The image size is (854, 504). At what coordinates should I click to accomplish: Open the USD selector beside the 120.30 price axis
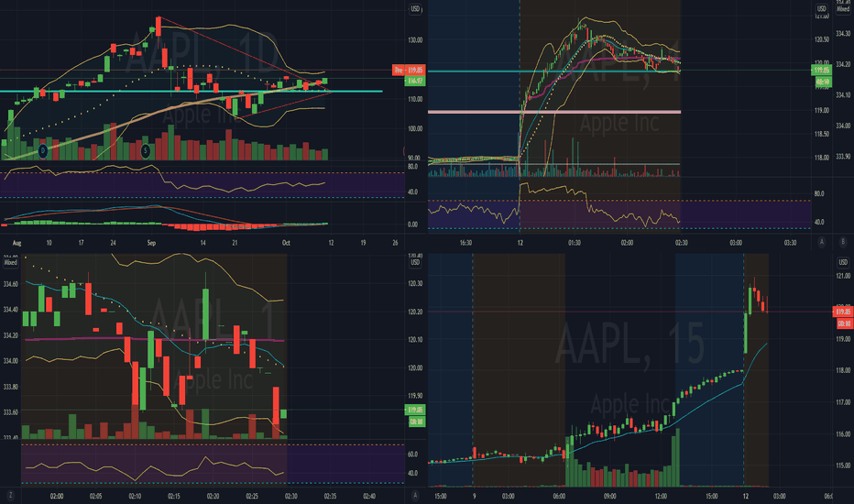[x=415, y=263]
